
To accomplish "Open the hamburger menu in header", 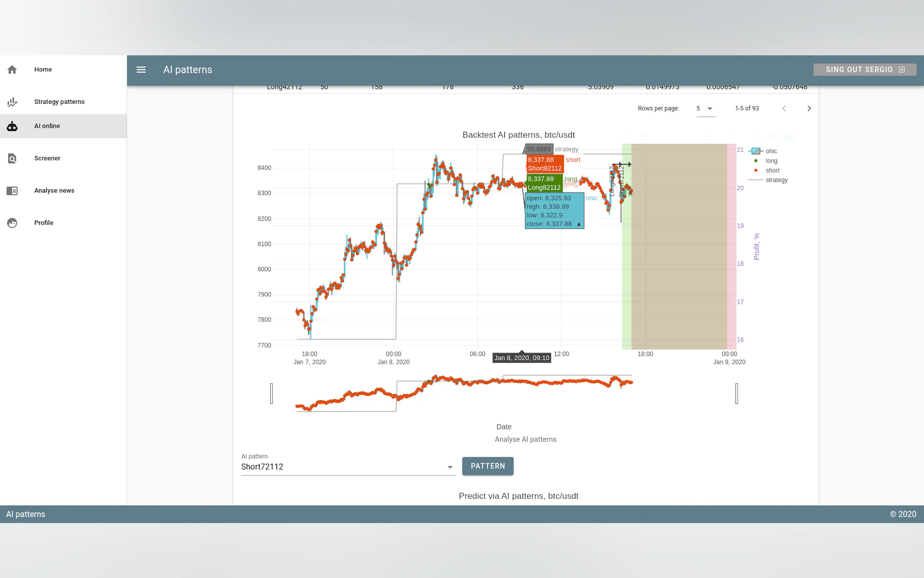I will (x=141, y=70).
